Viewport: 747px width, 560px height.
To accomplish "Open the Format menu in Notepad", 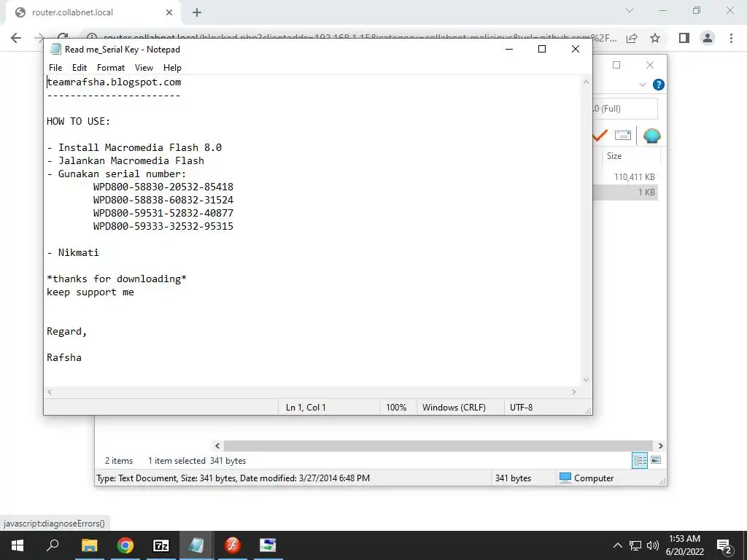I will (111, 68).
